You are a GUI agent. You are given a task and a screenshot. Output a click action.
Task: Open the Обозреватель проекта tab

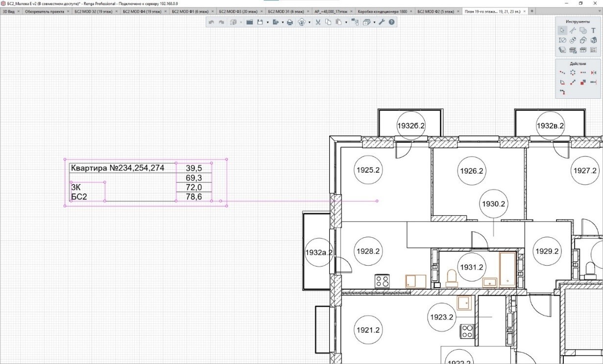(45, 11)
